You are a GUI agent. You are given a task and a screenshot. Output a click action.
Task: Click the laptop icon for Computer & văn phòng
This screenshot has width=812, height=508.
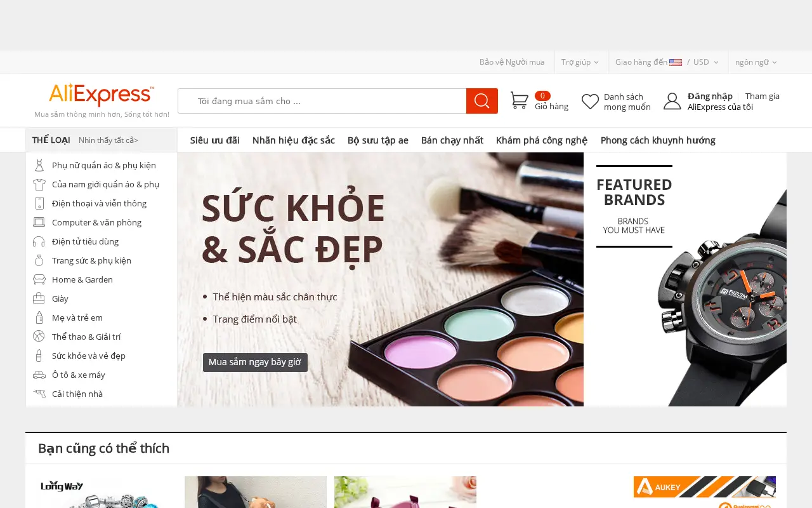39,222
